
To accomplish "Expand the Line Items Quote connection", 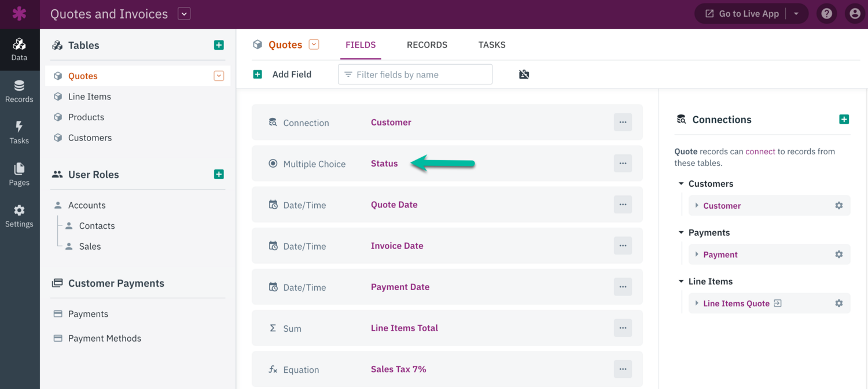I will (697, 303).
